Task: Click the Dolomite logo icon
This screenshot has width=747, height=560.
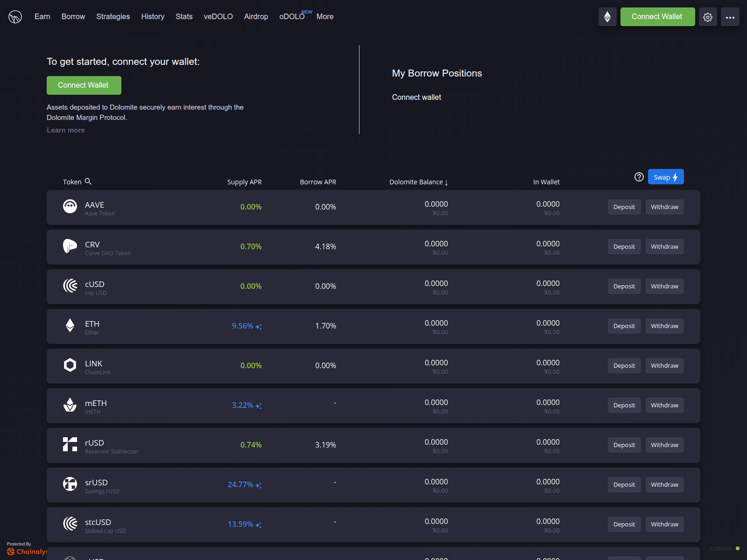Action: 15,17
